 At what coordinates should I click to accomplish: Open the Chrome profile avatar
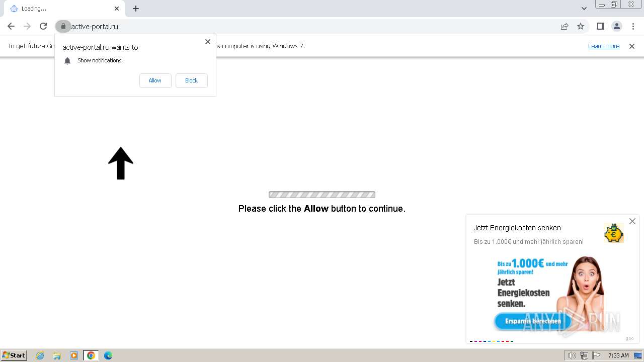coord(616,26)
